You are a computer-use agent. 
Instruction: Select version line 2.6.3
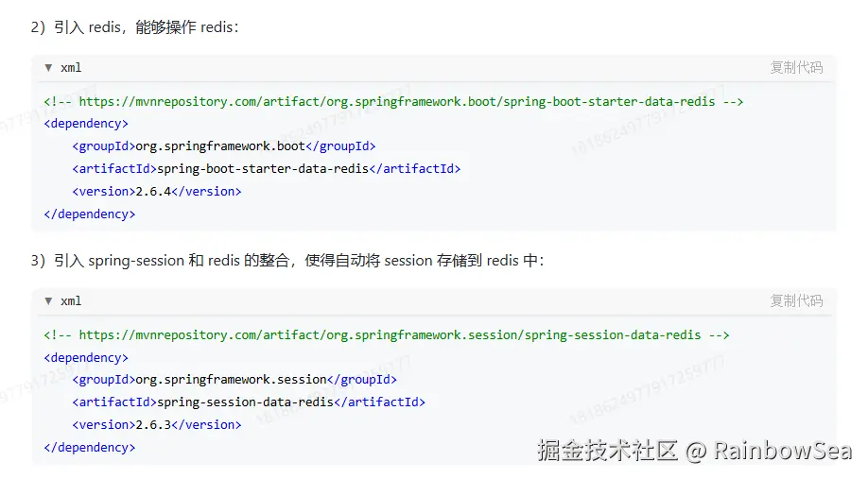click(x=157, y=425)
